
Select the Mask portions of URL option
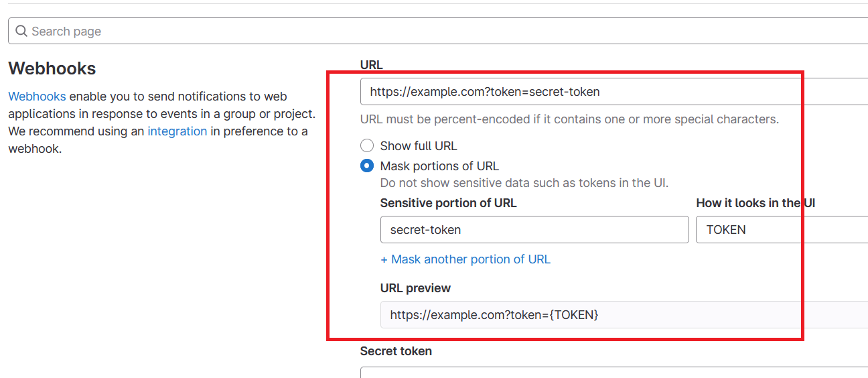point(367,166)
